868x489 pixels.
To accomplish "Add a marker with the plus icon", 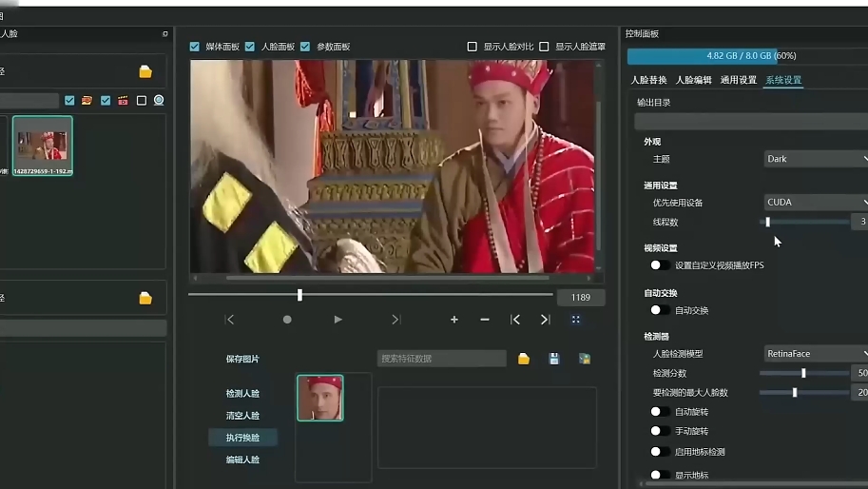I will [453, 320].
